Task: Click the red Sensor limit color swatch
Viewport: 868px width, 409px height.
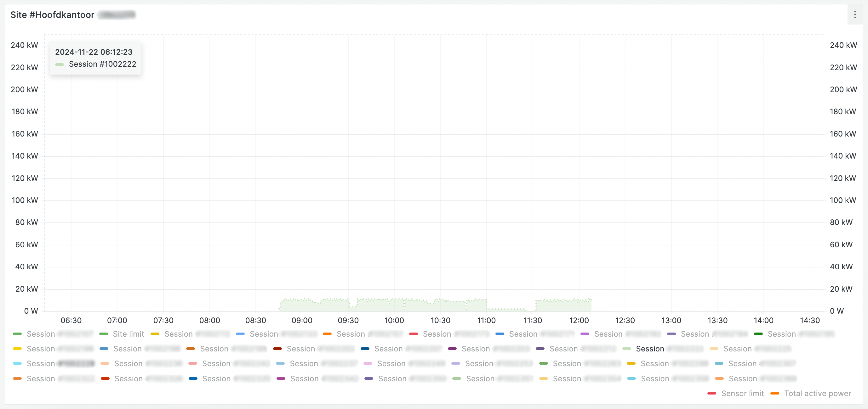Action: (712, 394)
